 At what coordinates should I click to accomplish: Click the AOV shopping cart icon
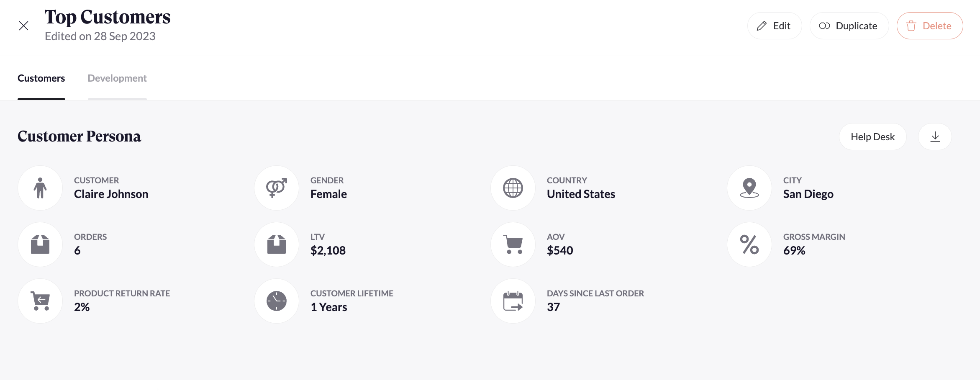click(x=513, y=244)
